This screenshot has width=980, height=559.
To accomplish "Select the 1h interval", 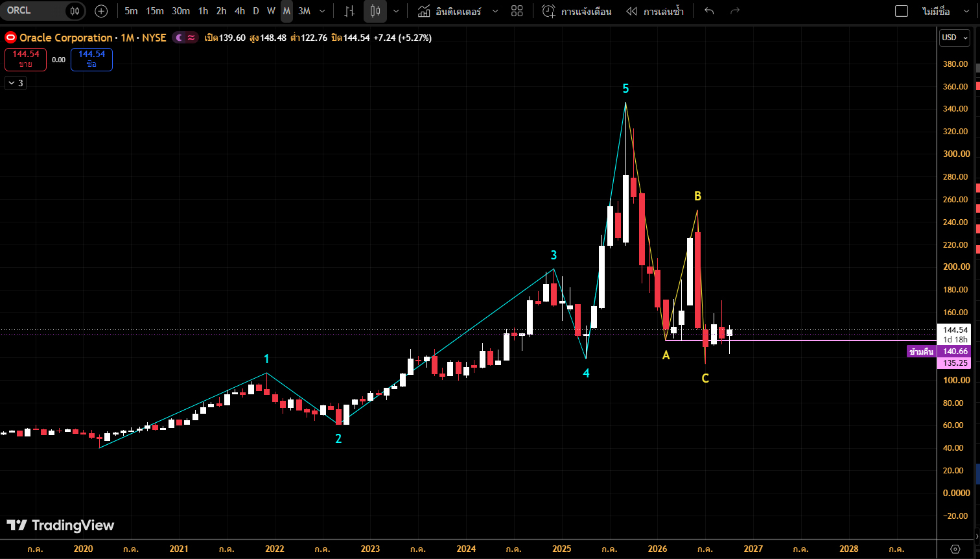I will pyautogui.click(x=204, y=10).
